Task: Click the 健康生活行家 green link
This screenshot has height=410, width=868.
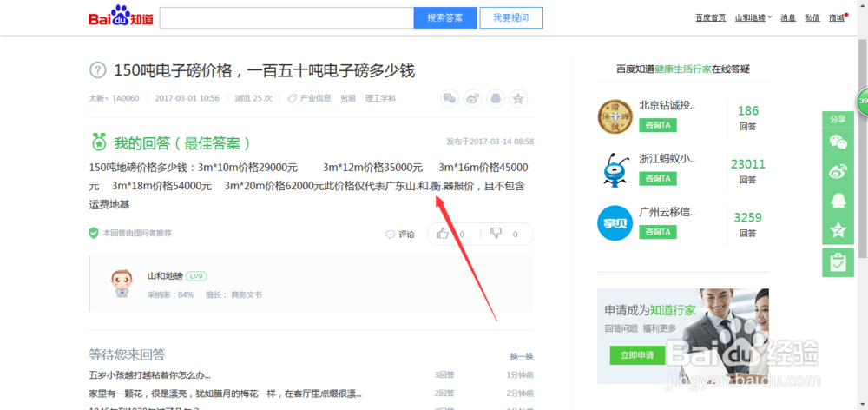Action: tap(683, 69)
